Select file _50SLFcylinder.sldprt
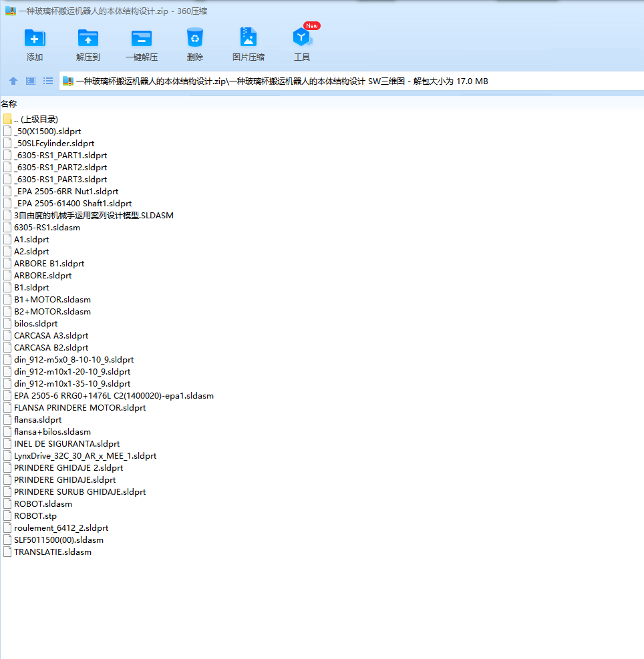The image size is (644, 659). pos(54,144)
